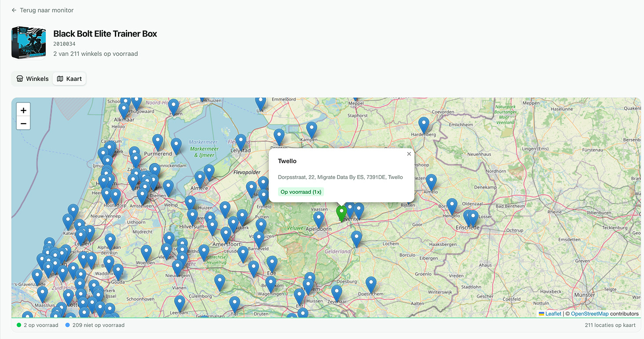Select the Kaart tab
The image size is (644, 339).
70,79
